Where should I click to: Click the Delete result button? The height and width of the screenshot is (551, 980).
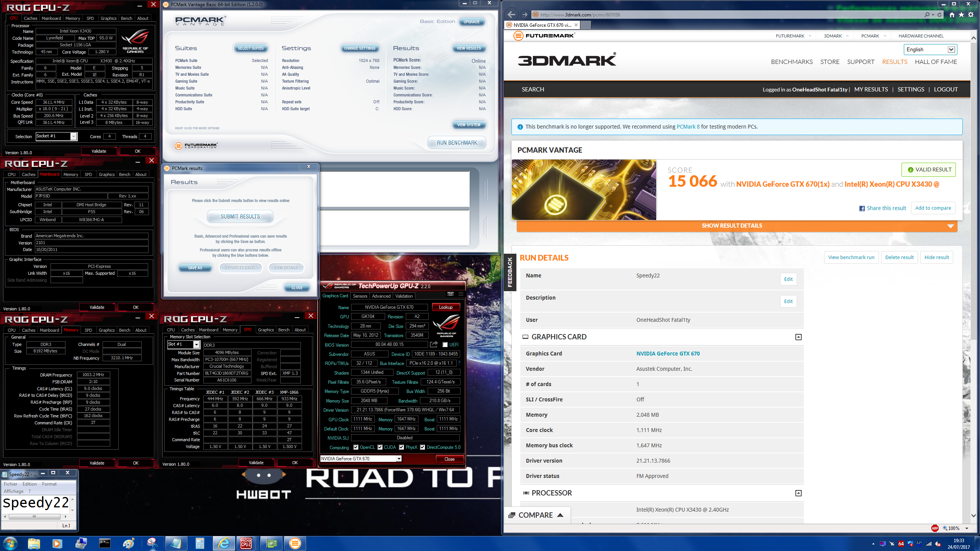899,257
